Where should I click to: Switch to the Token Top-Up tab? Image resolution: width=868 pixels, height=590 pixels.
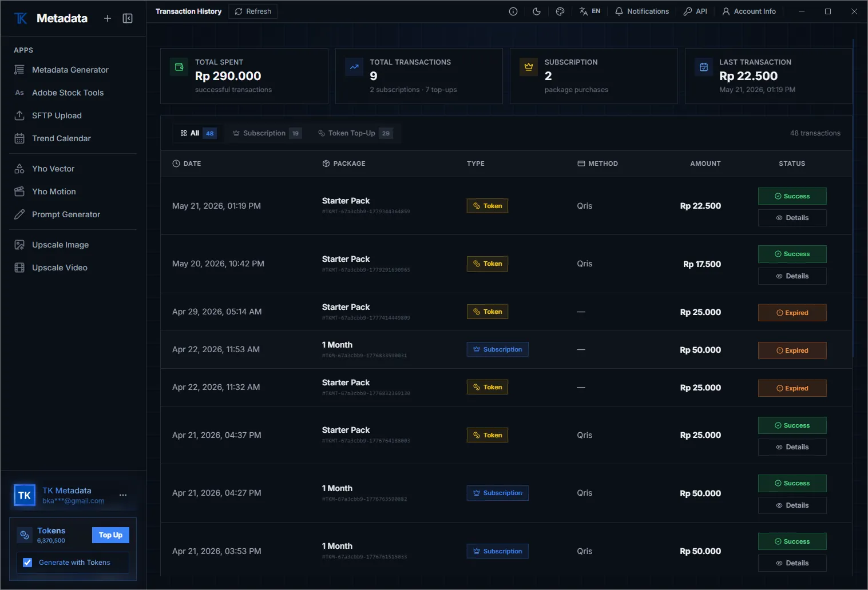(355, 133)
